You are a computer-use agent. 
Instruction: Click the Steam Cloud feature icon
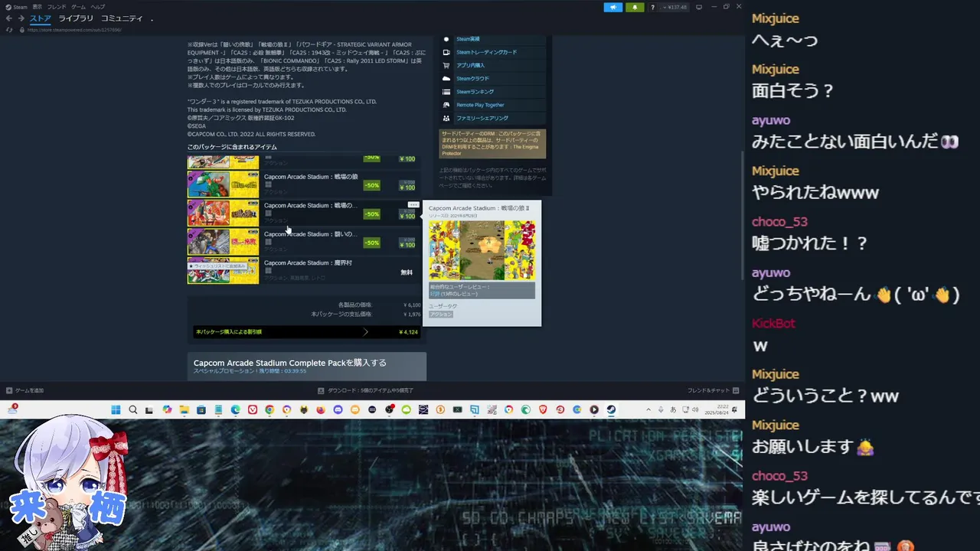pos(446,78)
